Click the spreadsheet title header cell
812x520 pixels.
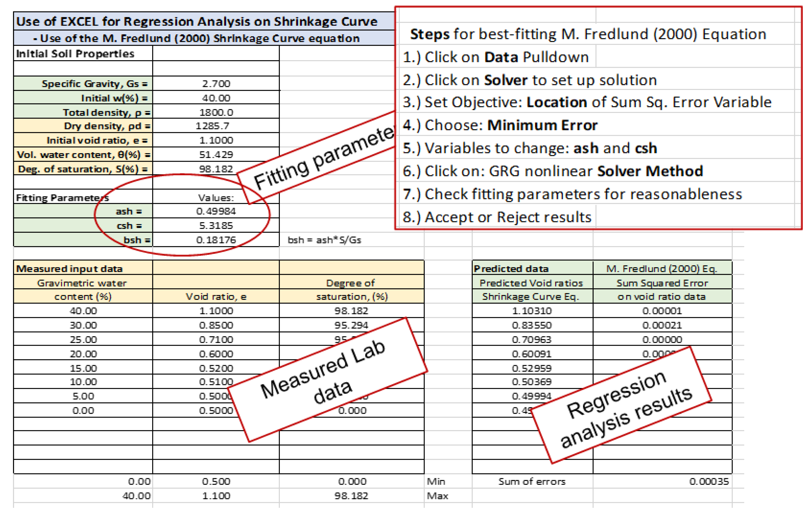click(x=196, y=22)
